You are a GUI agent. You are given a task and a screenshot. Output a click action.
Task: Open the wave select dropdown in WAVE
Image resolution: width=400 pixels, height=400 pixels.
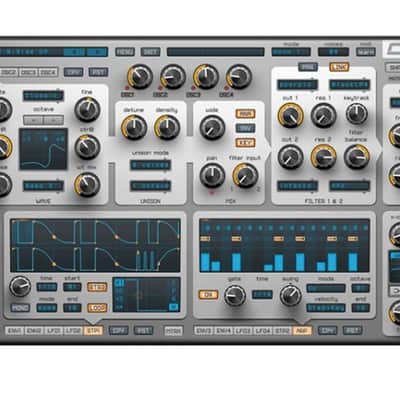point(43,186)
